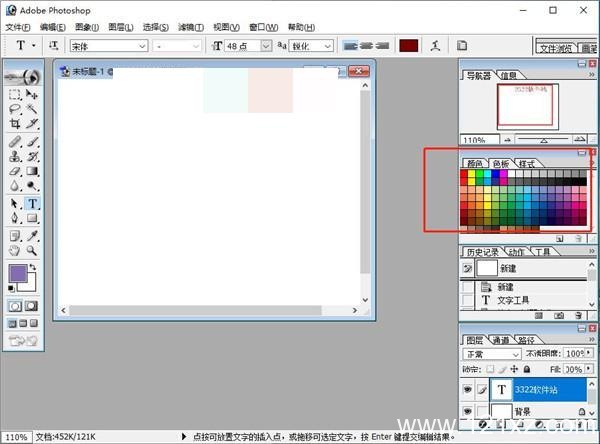600x444 pixels.
Task: Toggle the 文字工具 history state checkbox
Action: click(467, 299)
